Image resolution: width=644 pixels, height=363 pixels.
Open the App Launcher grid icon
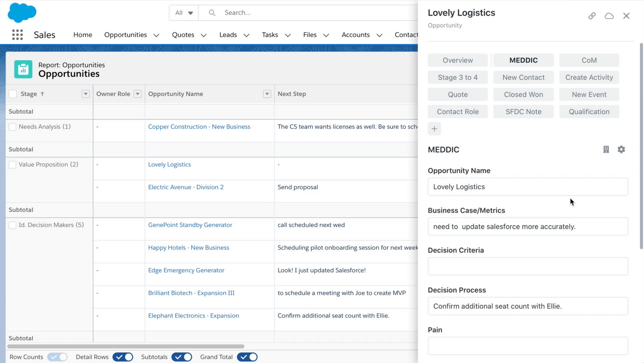point(17,34)
